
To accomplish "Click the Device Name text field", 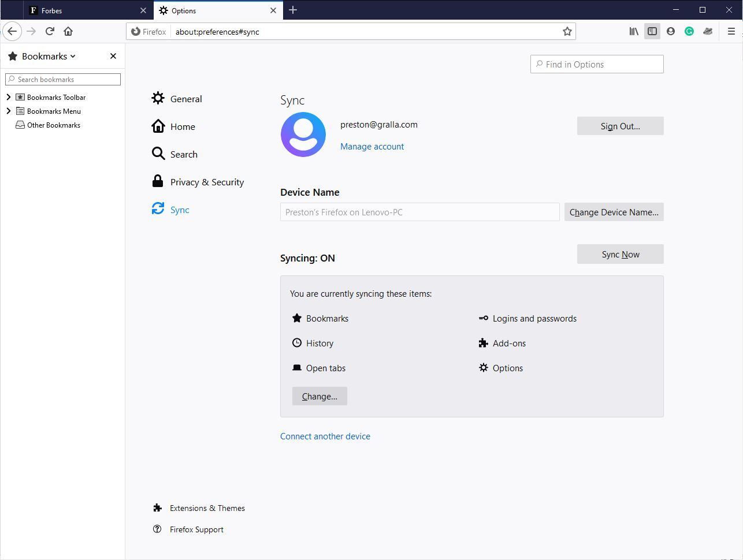I will [420, 212].
